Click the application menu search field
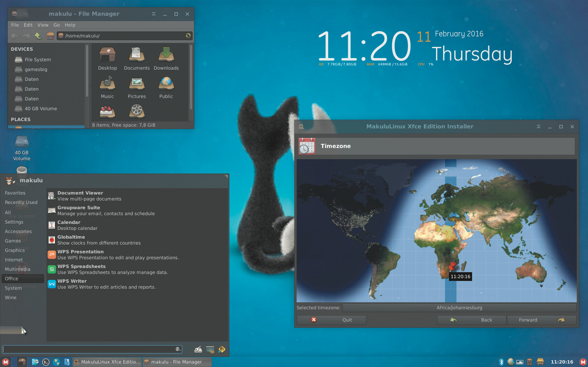Screen dimensions: 588x367 coord(89,349)
